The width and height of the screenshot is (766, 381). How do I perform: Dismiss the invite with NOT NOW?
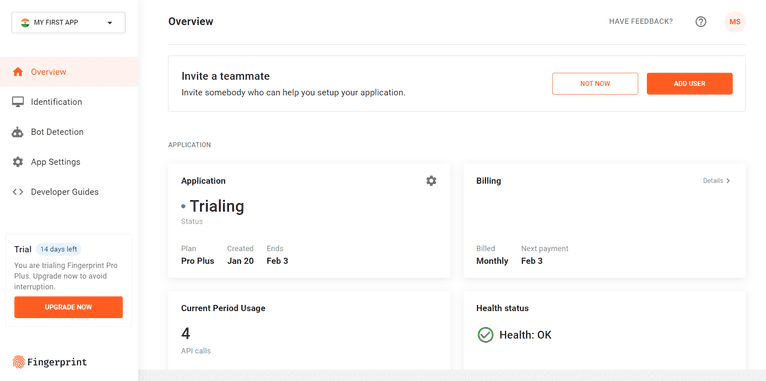click(x=595, y=84)
